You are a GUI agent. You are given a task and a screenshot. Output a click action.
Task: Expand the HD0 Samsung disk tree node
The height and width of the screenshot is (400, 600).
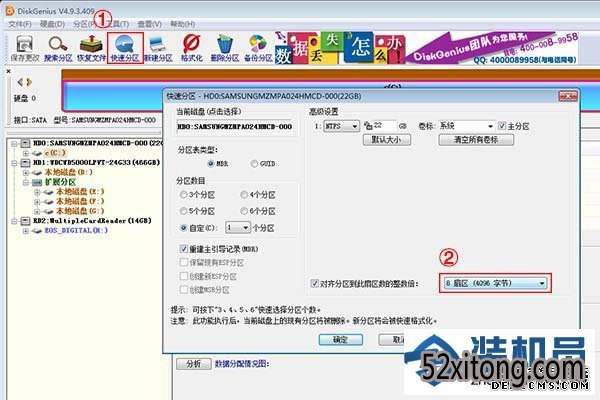14,144
